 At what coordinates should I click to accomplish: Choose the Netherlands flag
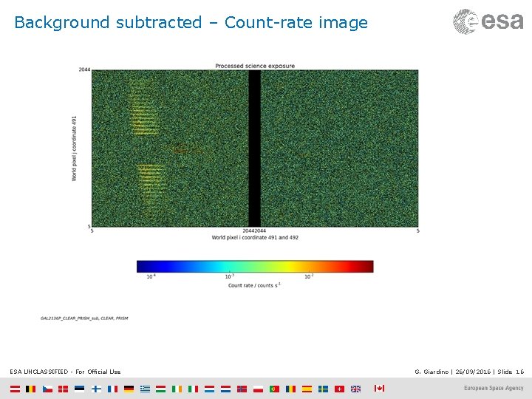(x=225, y=389)
